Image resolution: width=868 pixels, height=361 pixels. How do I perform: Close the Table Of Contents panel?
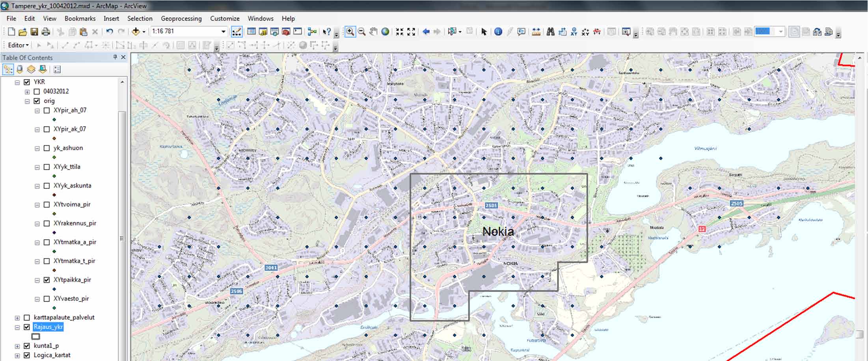pos(123,58)
